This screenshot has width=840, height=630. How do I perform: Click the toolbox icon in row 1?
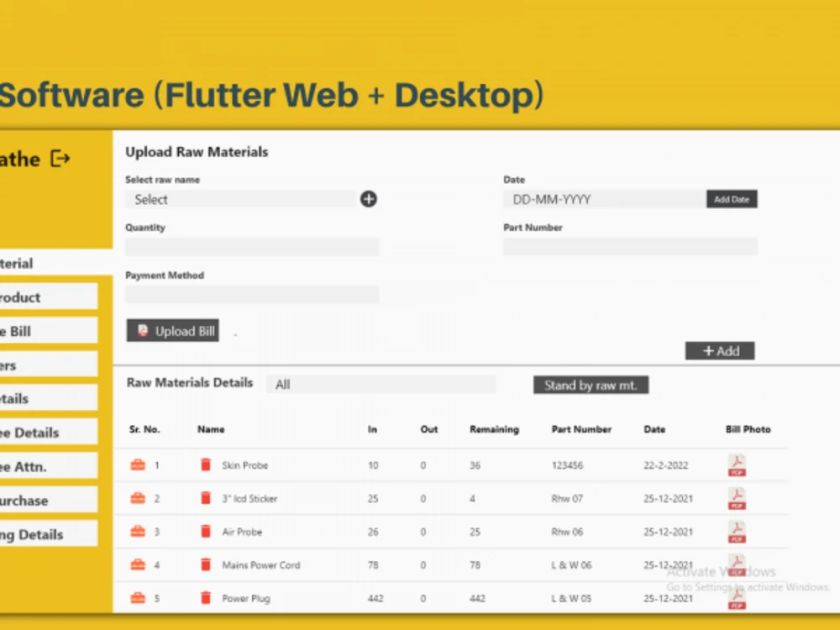(138, 465)
